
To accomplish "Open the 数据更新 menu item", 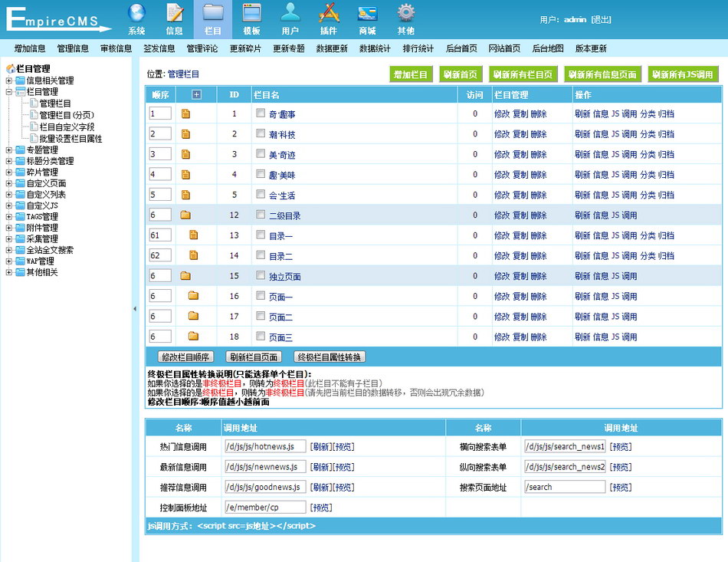I will click(x=332, y=48).
